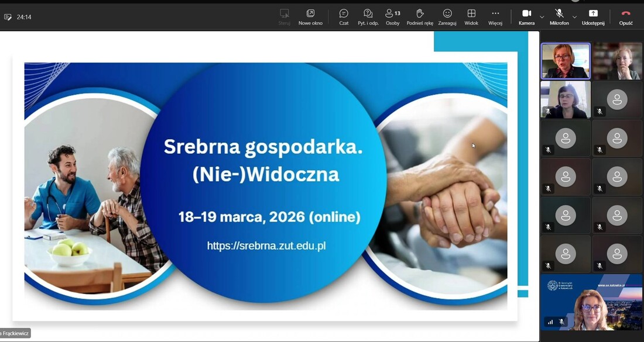The width and height of the screenshot is (644, 342).
Task: Select the bottom presenter video with city background
Action: (x=592, y=302)
